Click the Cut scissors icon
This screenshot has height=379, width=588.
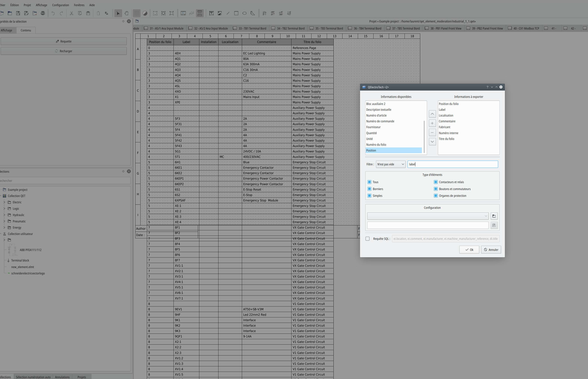(72, 13)
